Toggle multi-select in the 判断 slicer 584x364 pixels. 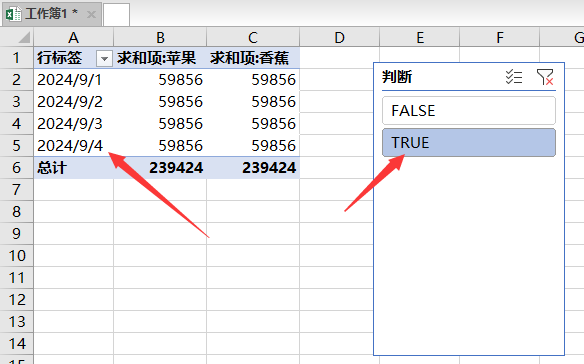coord(514,77)
